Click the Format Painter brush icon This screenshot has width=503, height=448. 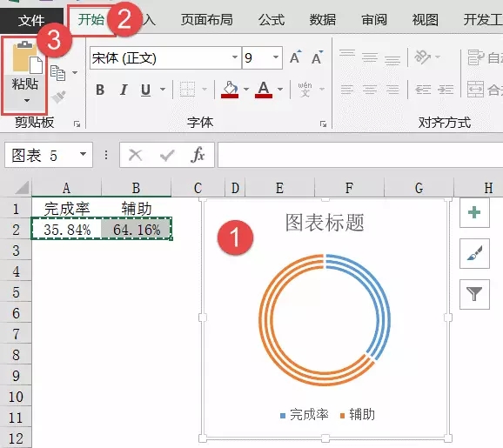58,97
